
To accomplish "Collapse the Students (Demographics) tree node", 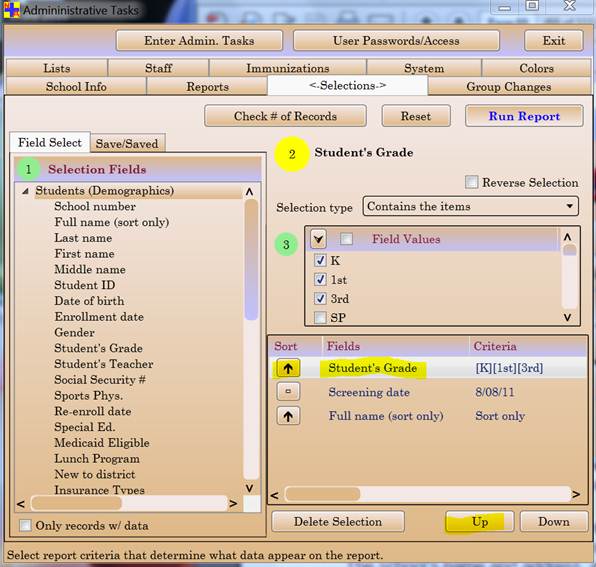I will (26, 191).
